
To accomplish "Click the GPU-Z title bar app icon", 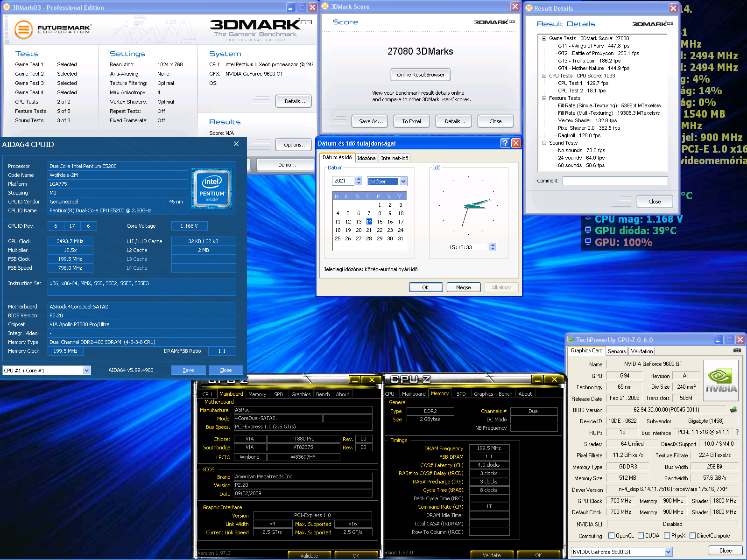I will click(x=571, y=340).
